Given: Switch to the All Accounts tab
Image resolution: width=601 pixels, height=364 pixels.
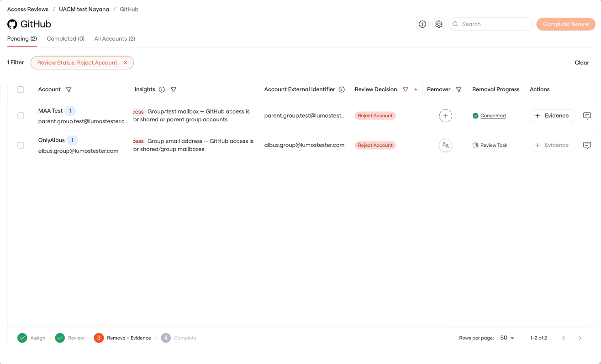Looking at the screenshot, I should 115,39.
